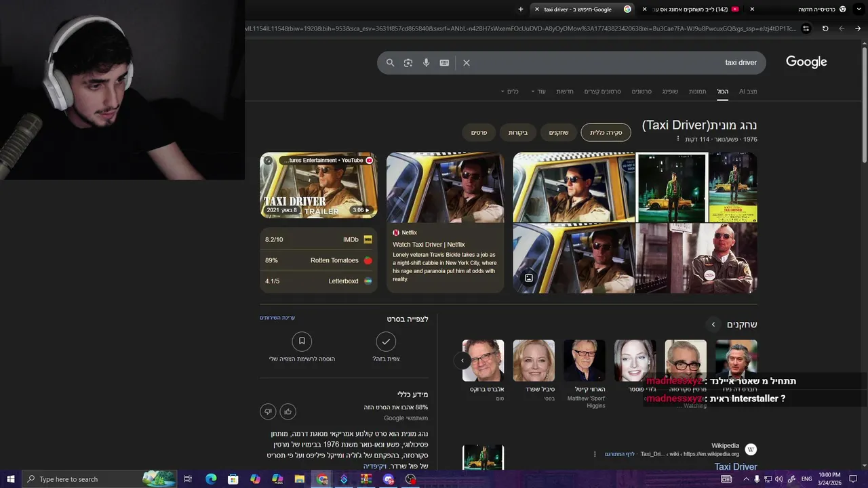Click the browser address bar URL
The image size is (868, 488).
pyautogui.click(x=522, y=28)
